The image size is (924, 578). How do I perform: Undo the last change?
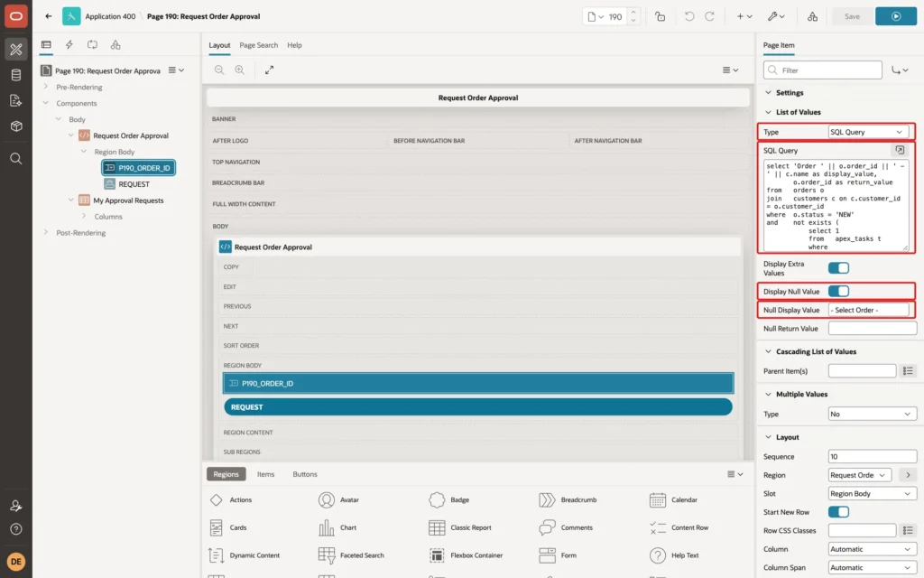(688, 16)
